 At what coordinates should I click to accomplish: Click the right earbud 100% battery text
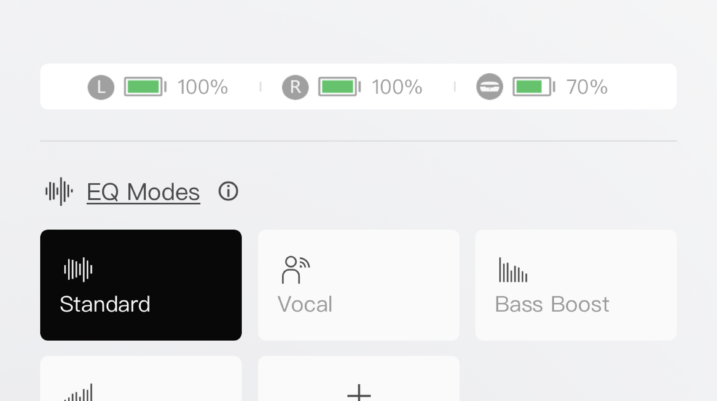(x=397, y=87)
